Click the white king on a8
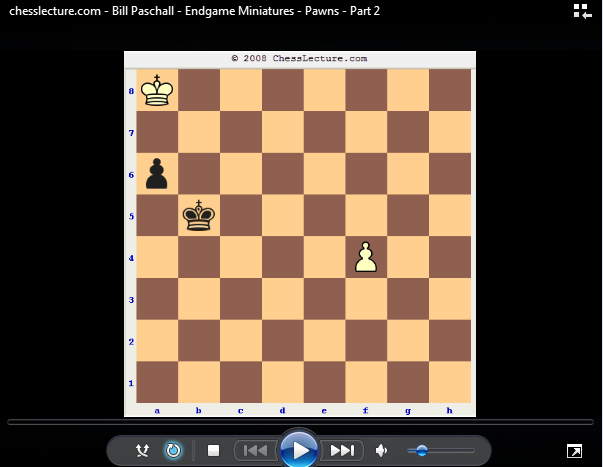The height and width of the screenshot is (467, 603). (157, 90)
